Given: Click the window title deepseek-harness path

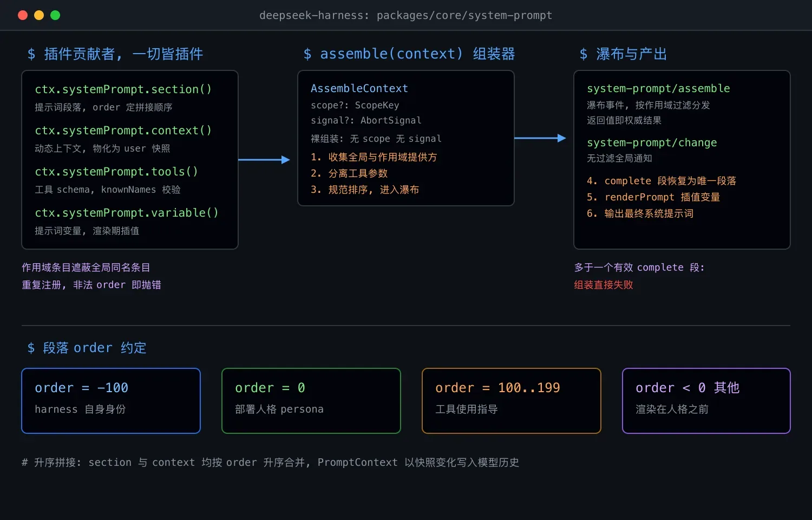Looking at the screenshot, I should (405, 15).
